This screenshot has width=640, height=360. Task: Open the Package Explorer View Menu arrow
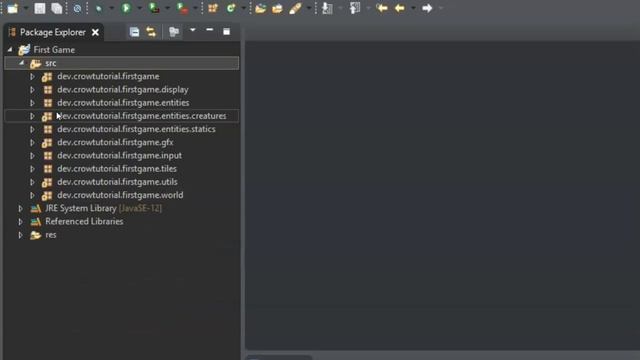click(x=193, y=30)
